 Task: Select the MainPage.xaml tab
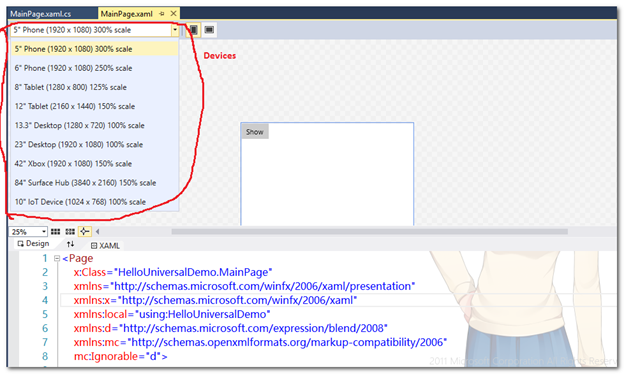pyautogui.click(x=127, y=14)
